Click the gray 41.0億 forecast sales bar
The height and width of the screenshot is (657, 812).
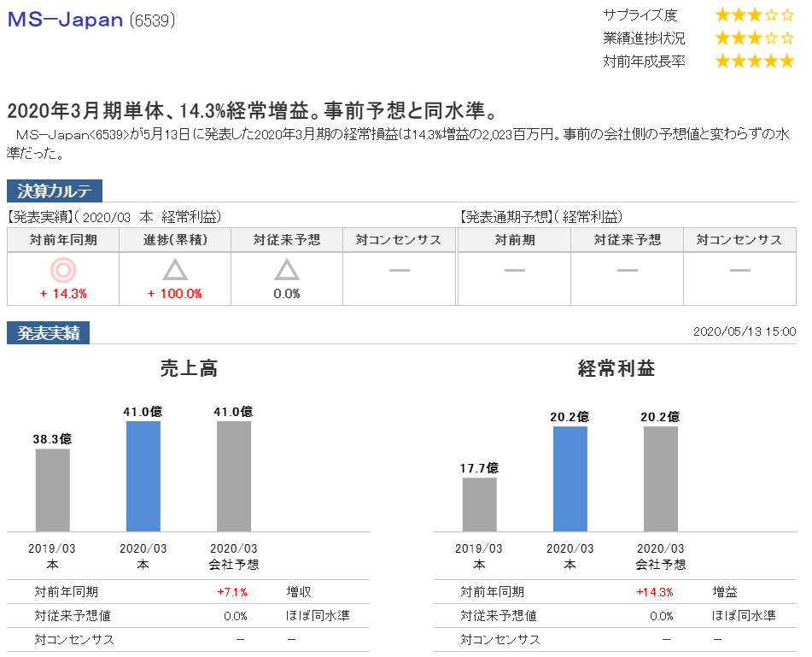pos(234,476)
